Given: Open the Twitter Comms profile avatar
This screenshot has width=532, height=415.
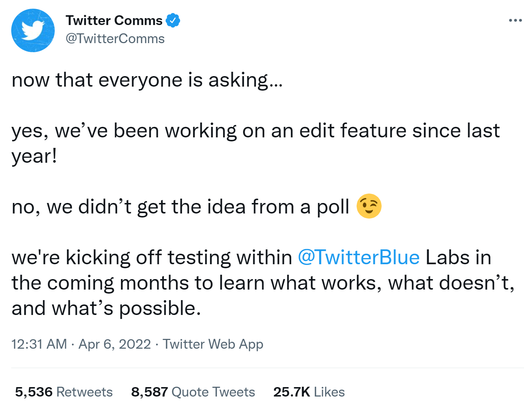Looking at the screenshot, I should click(33, 30).
